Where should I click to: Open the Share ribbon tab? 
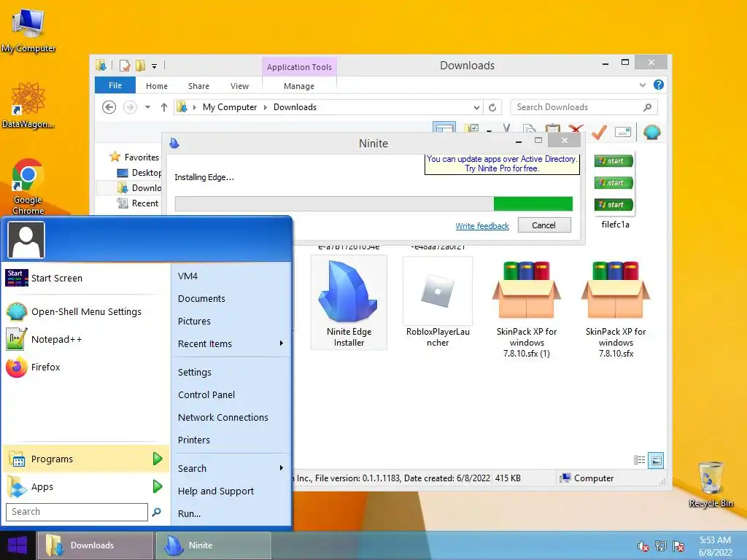198,86
